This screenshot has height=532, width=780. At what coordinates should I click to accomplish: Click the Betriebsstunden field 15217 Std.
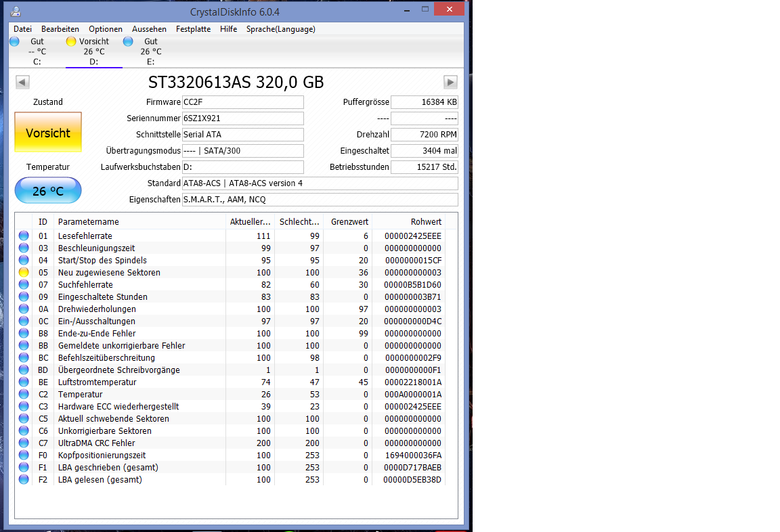pyautogui.click(x=425, y=167)
